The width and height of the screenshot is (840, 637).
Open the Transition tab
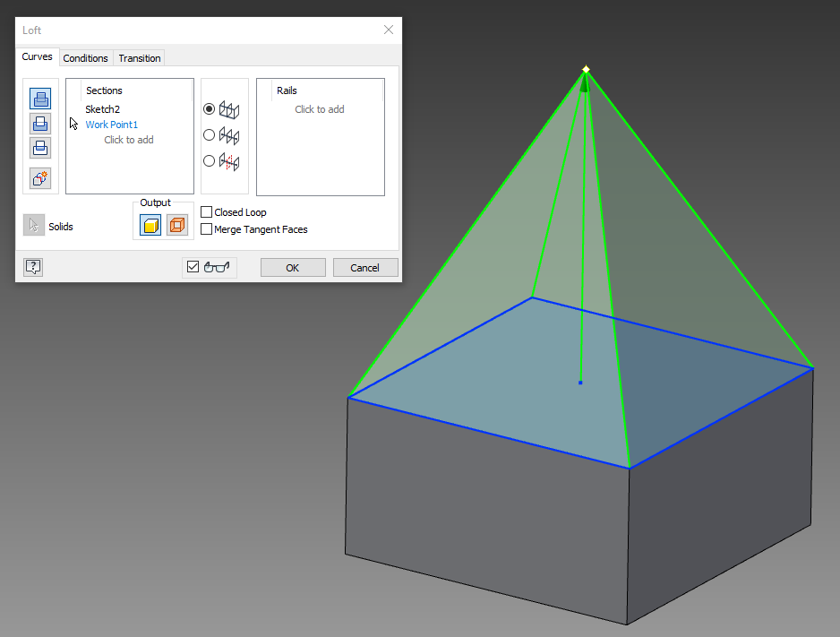[x=139, y=57]
